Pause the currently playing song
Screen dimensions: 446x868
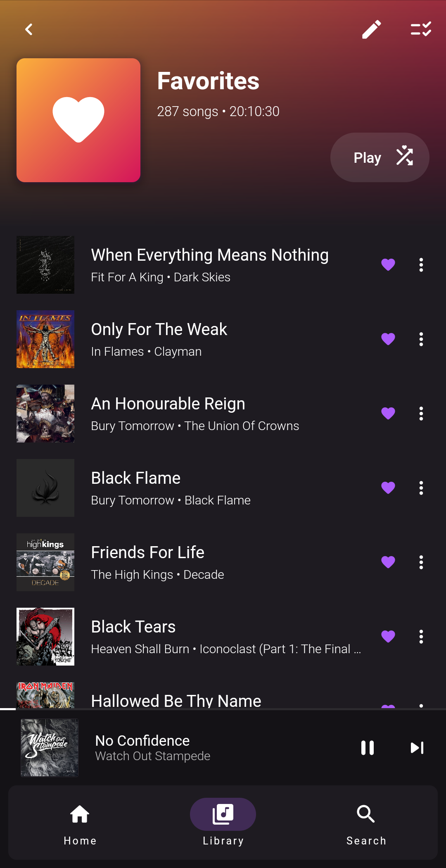367,748
